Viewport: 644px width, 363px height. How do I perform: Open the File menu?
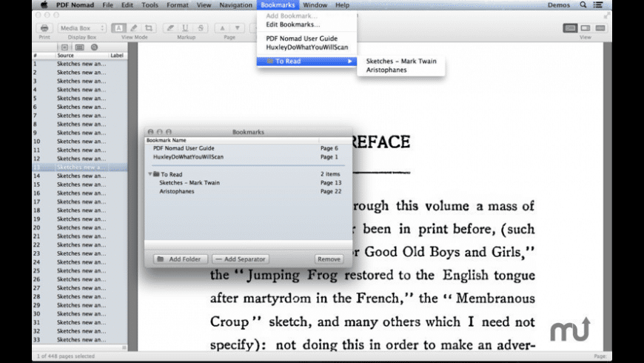(x=107, y=5)
